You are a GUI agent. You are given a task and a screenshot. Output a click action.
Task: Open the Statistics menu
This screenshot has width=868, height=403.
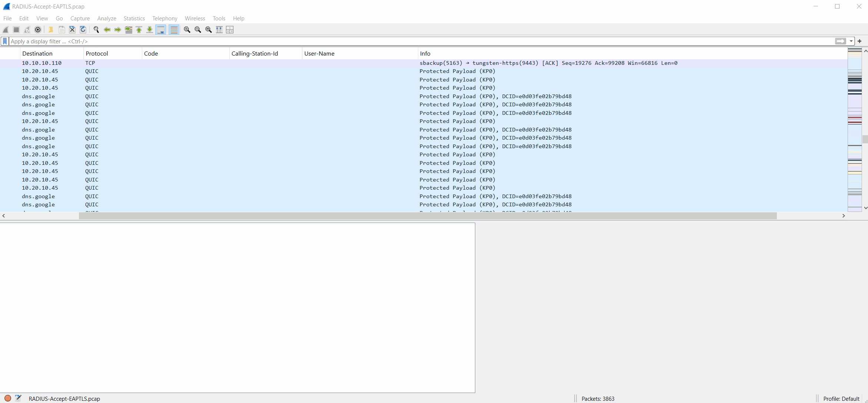click(x=134, y=18)
